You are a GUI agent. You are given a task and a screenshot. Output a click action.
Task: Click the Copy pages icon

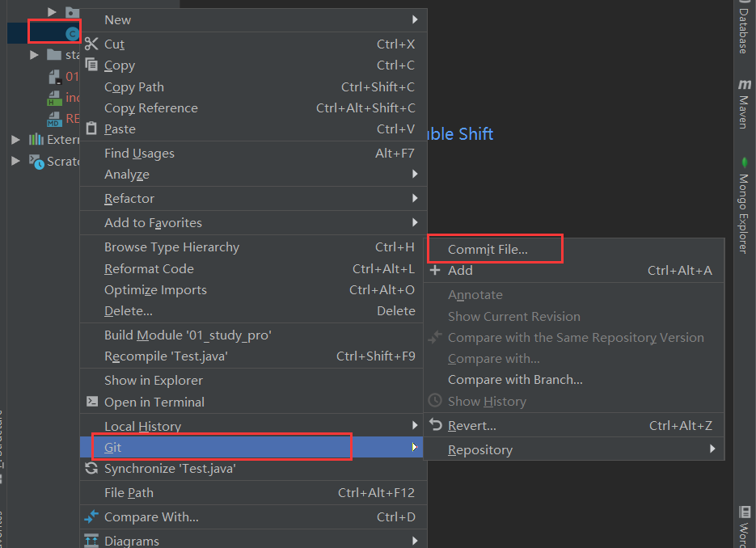coord(91,64)
